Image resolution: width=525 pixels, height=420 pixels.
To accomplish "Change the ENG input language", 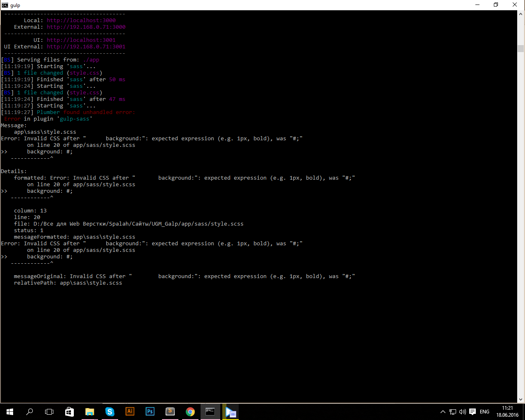I will 484,412.
